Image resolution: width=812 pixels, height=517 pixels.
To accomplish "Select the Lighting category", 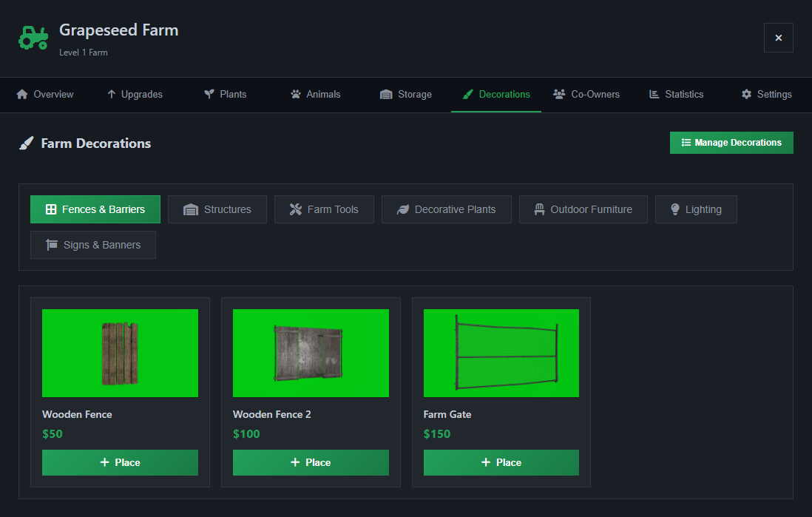I will pyautogui.click(x=695, y=209).
